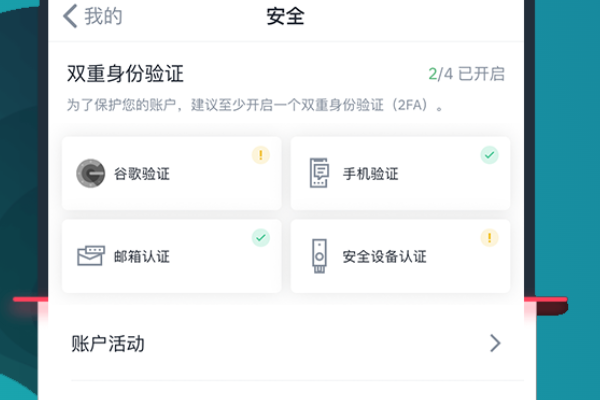Open the 谷歌验证 option
The image size is (600, 400).
click(143, 174)
